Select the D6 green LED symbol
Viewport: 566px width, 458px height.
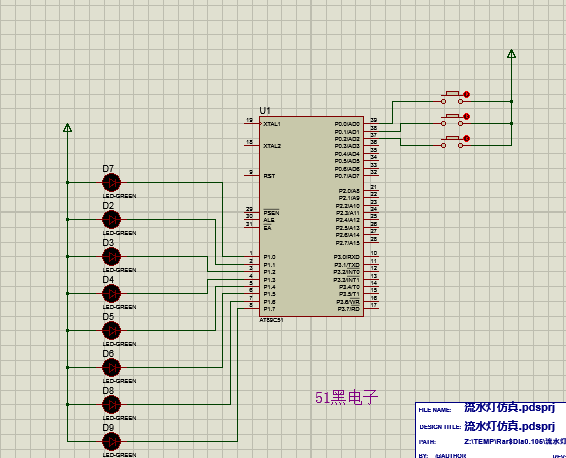pyautogui.click(x=111, y=367)
